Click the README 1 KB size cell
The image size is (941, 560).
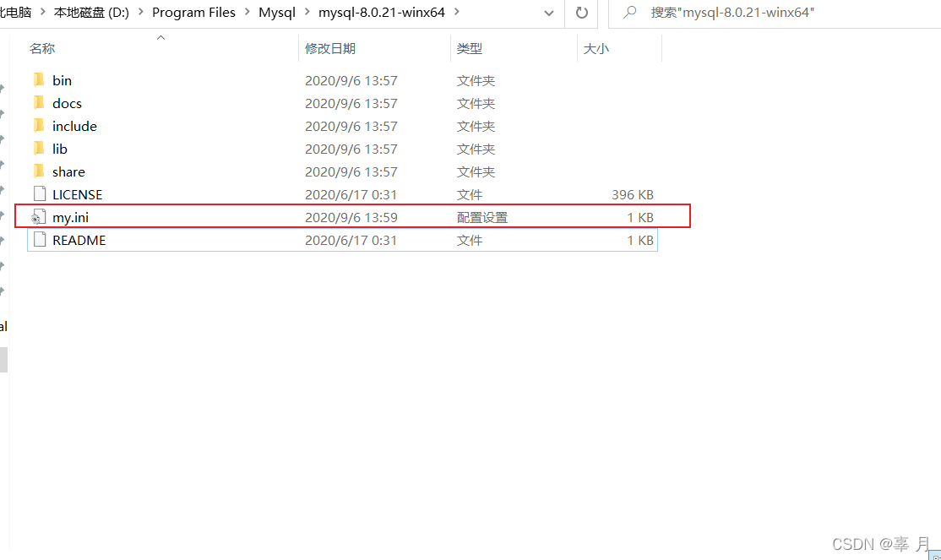(x=640, y=240)
